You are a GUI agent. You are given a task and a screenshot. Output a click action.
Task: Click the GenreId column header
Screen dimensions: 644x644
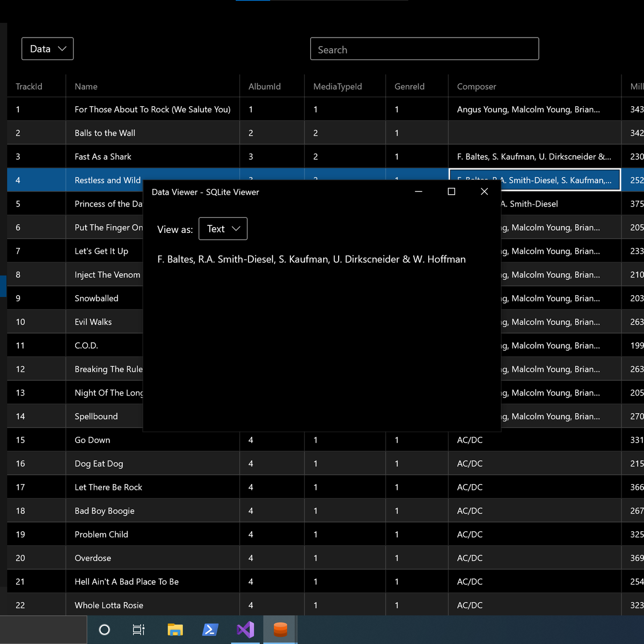coord(409,86)
